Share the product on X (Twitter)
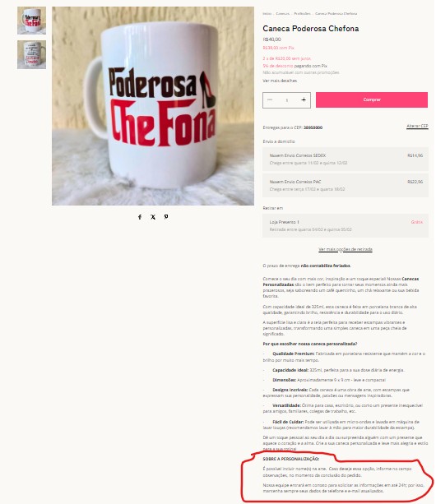The image size is (436, 504). pyautogui.click(x=153, y=217)
